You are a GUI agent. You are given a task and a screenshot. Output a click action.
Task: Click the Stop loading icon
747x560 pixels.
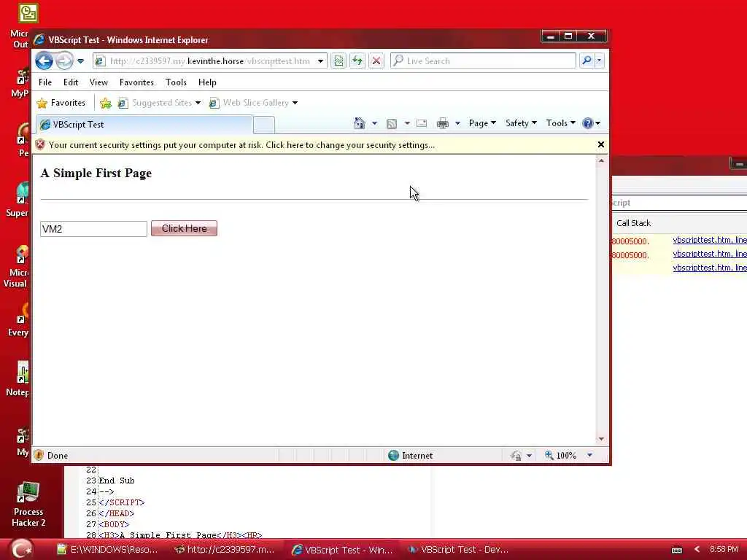376,61
